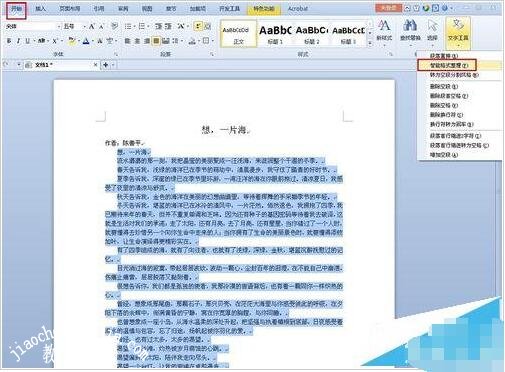The width and height of the screenshot is (505, 372).
Task: Close the 文档1 document tab
Action: click(96, 65)
